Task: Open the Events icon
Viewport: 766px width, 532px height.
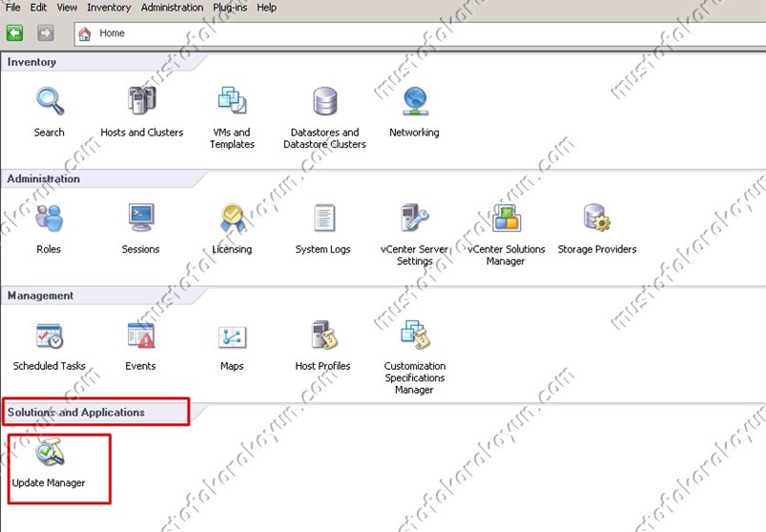Action: click(140, 335)
